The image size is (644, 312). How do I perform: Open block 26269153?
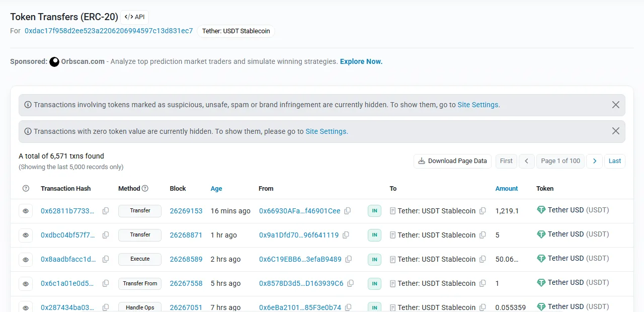pos(186,211)
